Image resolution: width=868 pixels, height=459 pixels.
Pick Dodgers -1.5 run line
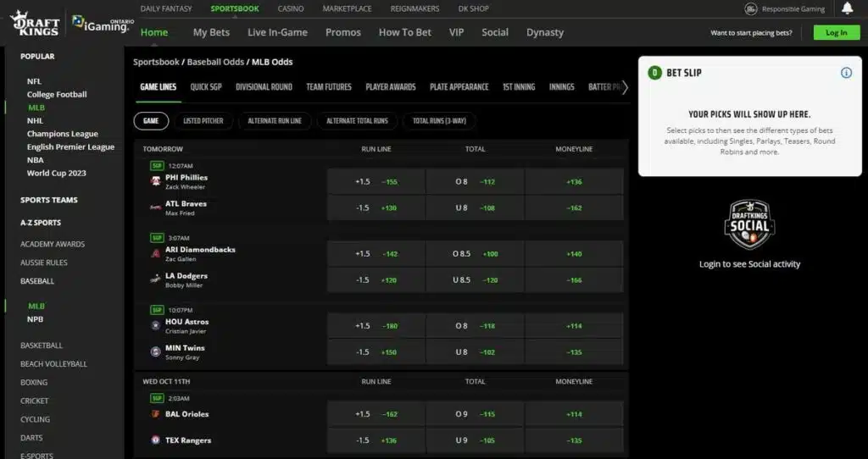[376, 279]
